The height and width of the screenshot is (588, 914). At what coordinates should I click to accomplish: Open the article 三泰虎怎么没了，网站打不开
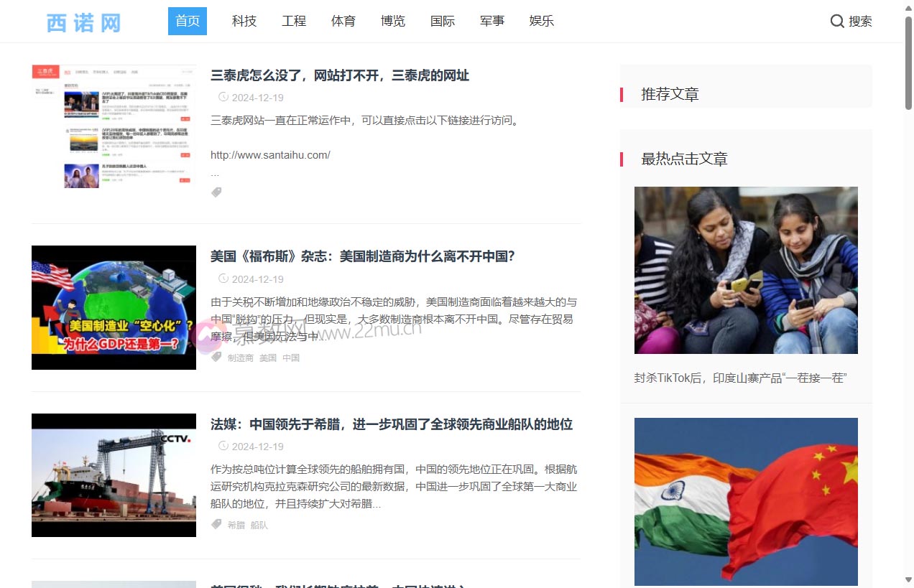[339, 75]
